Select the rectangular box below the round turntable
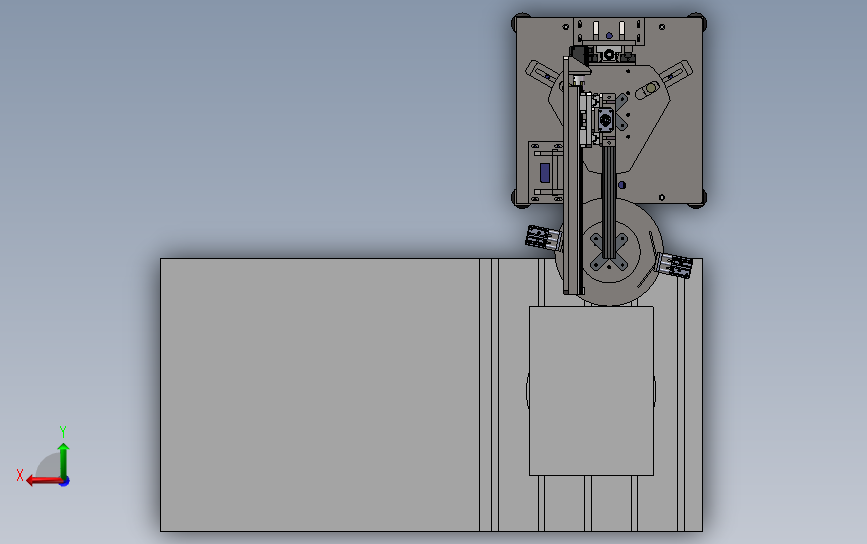The height and width of the screenshot is (544, 867). pyautogui.click(x=591, y=391)
